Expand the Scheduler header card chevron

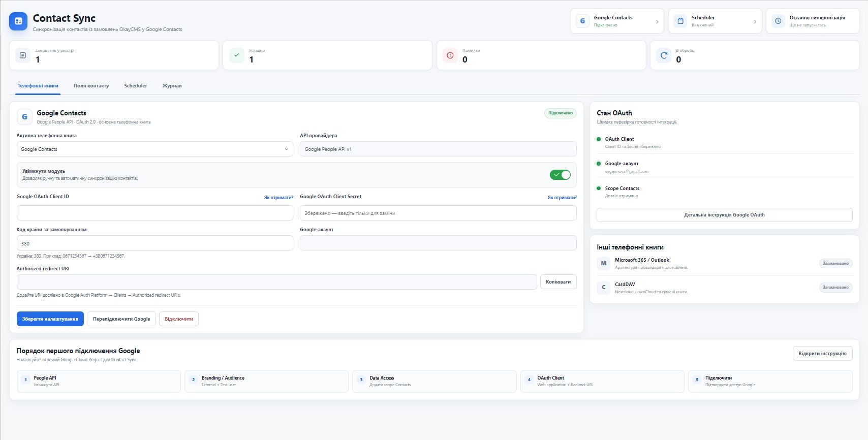pyautogui.click(x=755, y=22)
